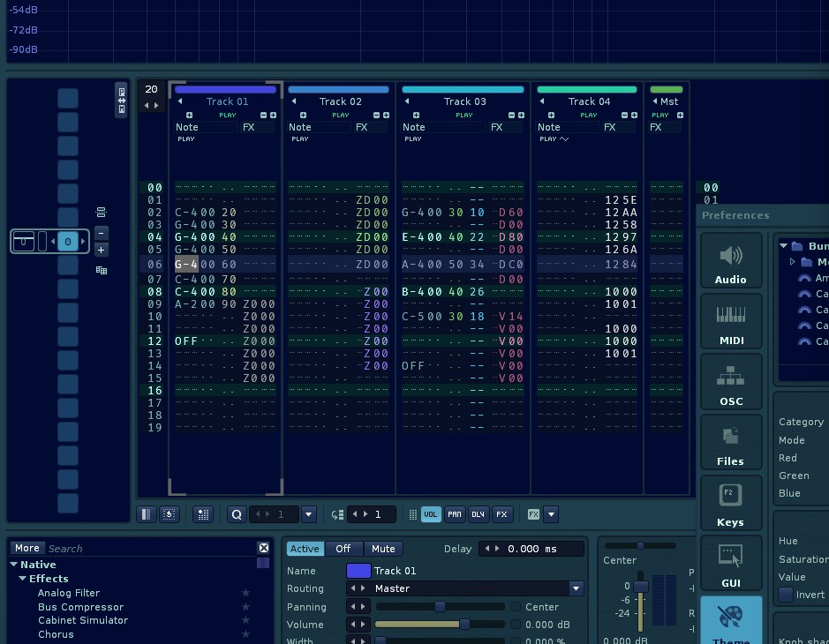Open the Files preferences section
Image resolution: width=829 pixels, height=644 pixels.
click(x=731, y=443)
